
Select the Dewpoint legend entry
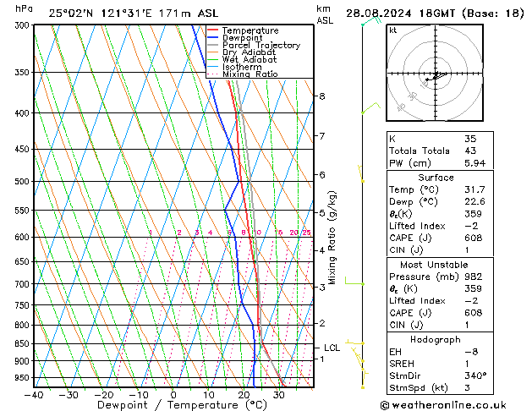(x=243, y=37)
